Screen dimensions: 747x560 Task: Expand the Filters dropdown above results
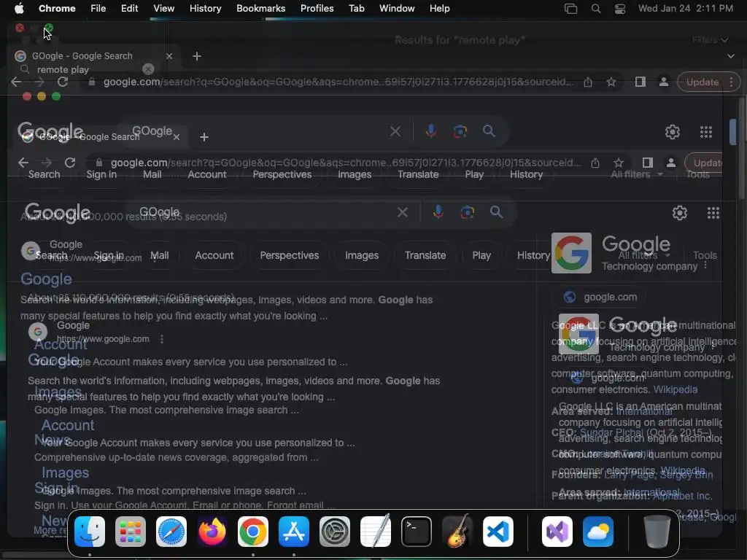(710, 40)
